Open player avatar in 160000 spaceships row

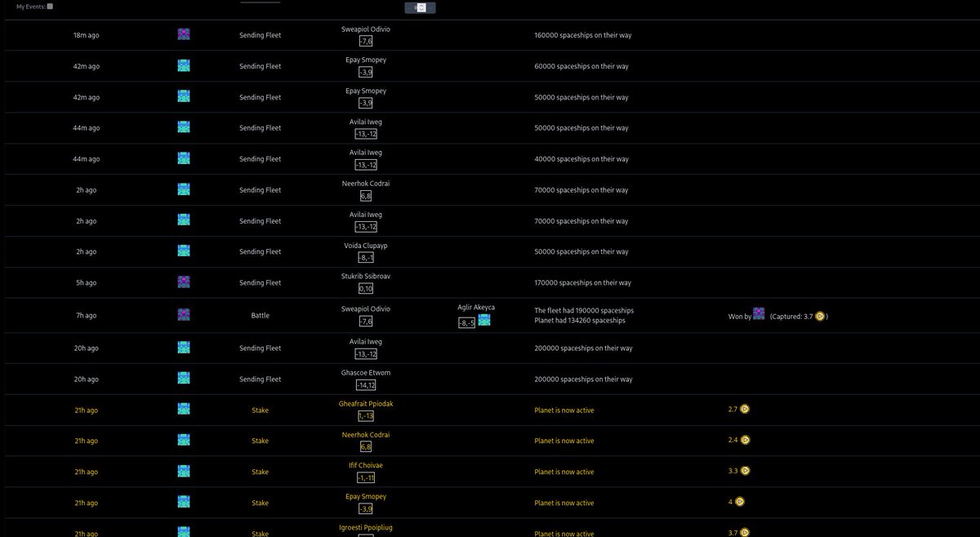184,34
